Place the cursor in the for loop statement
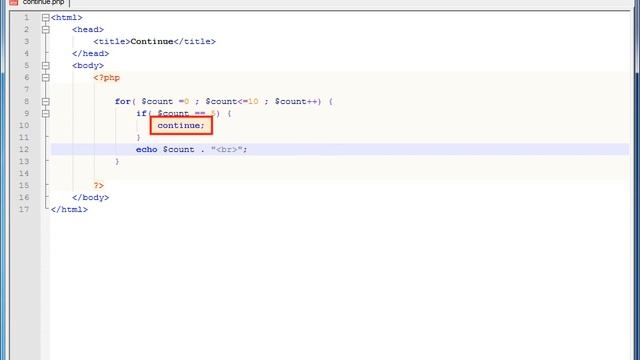Screen dimensions: 640x360 [224, 101]
